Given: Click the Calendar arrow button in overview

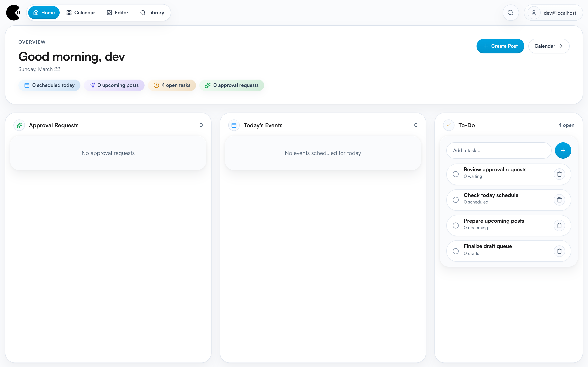Looking at the screenshot, I should click(548, 46).
